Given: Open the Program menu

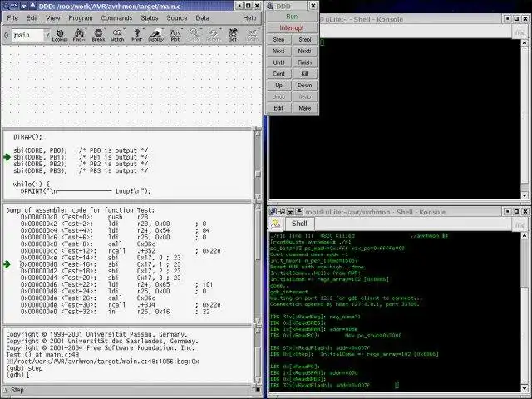Looking at the screenshot, I should point(81,18).
